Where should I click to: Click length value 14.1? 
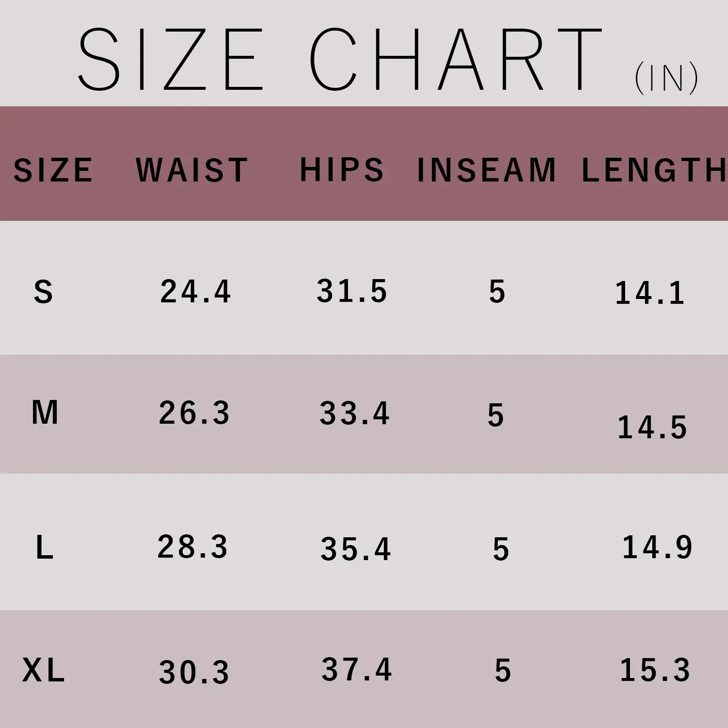pos(649,293)
